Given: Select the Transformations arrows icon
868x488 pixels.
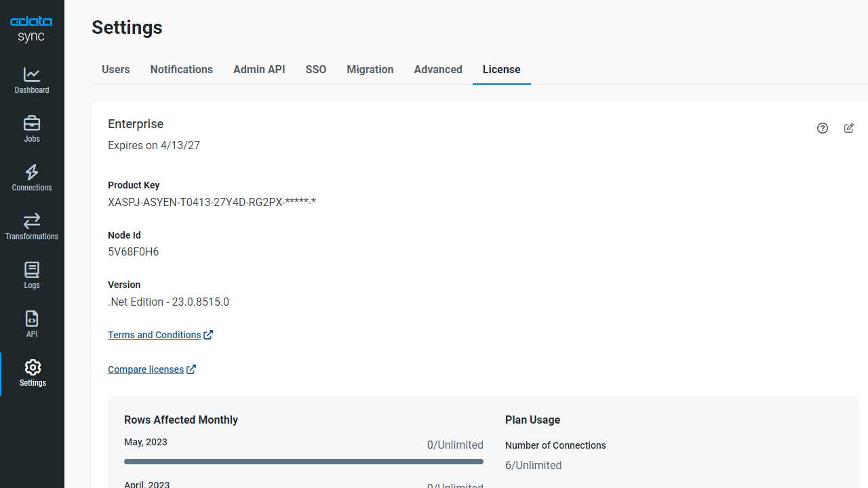Looking at the screenshot, I should tap(32, 221).
